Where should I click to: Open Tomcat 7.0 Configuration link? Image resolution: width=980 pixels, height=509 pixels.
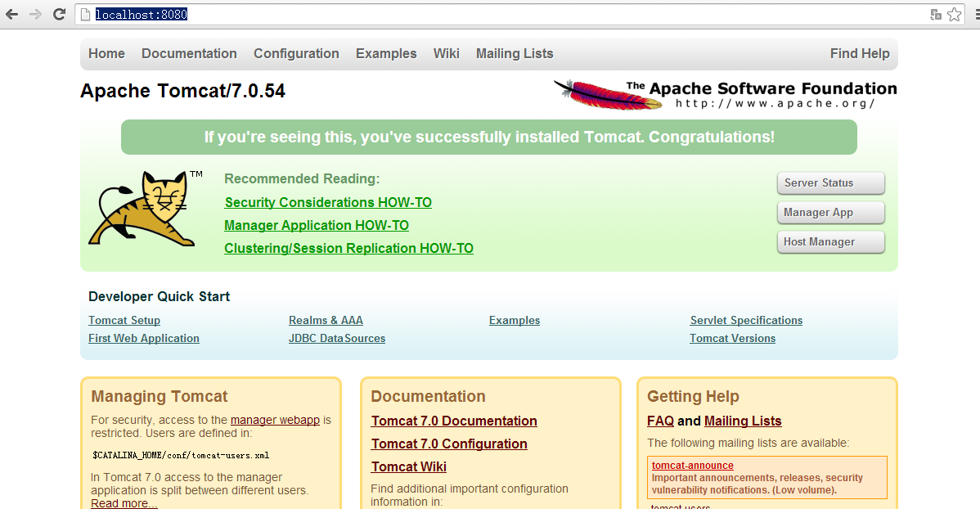[x=449, y=444]
